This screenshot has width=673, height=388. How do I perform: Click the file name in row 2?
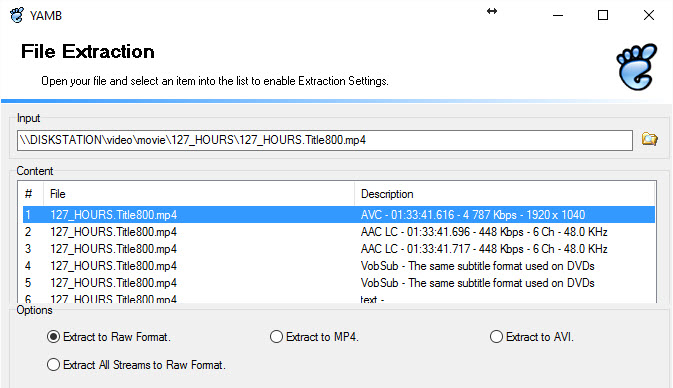113,232
